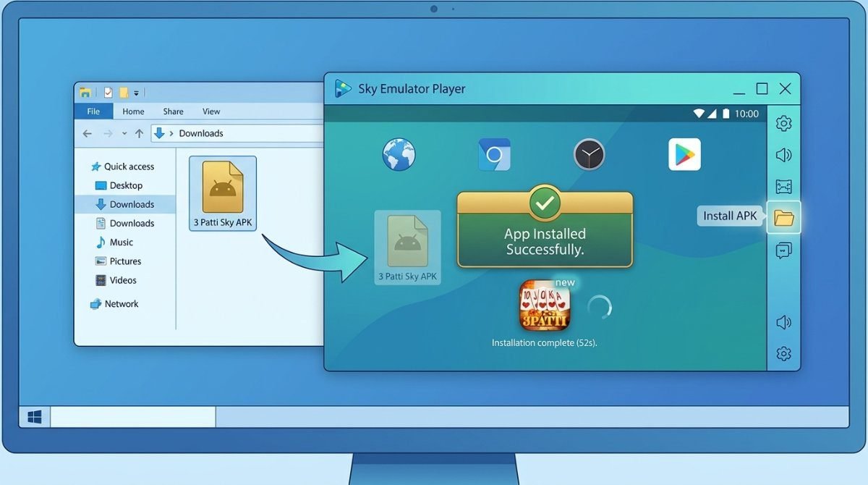
Task: Select Quick access in navigation pane
Action: point(123,166)
